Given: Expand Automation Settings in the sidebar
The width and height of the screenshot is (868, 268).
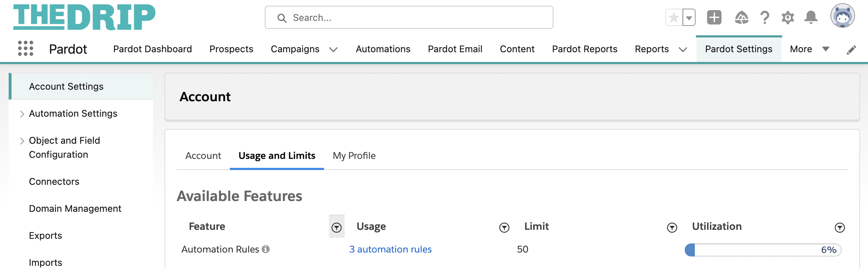Looking at the screenshot, I should pos(22,114).
